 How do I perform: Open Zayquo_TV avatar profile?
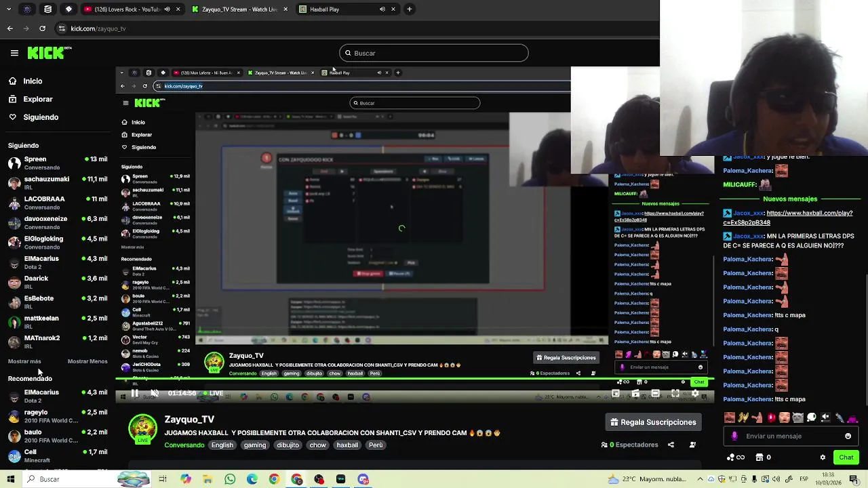[x=142, y=430]
